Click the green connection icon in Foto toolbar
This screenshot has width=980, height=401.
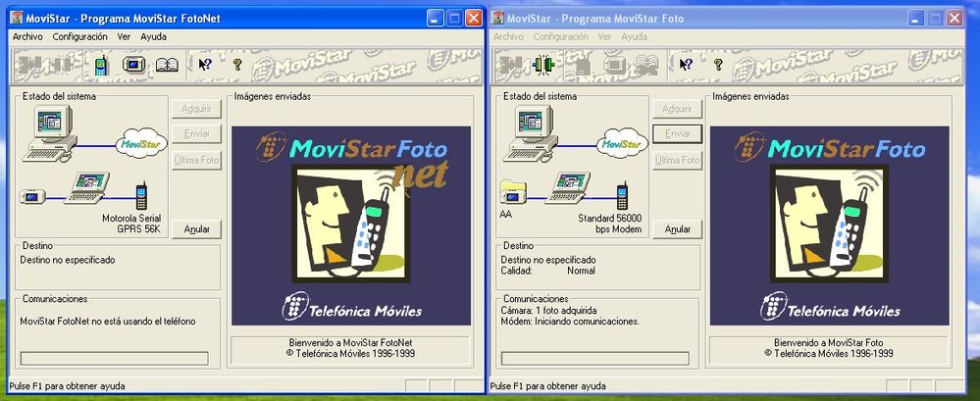(x=543, y=65)
